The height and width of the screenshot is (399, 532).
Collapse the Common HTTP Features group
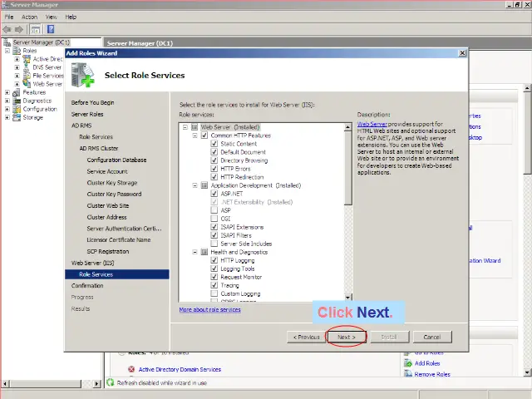195,135
